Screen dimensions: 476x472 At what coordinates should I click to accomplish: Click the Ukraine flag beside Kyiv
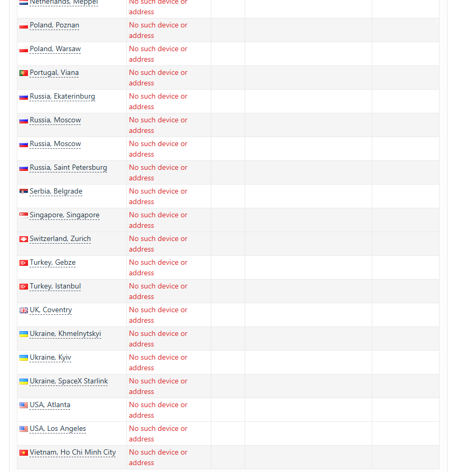[x=24, y=358]
